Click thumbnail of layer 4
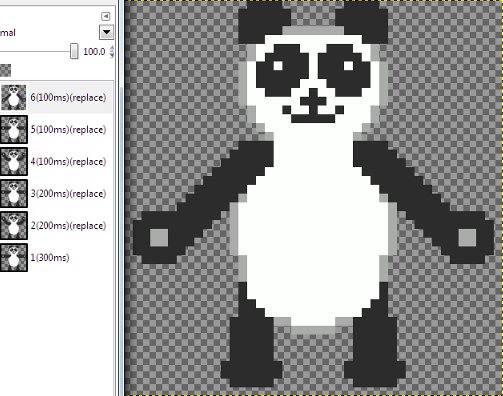Viewport: 503px width, 396px height. pos(14,161)
